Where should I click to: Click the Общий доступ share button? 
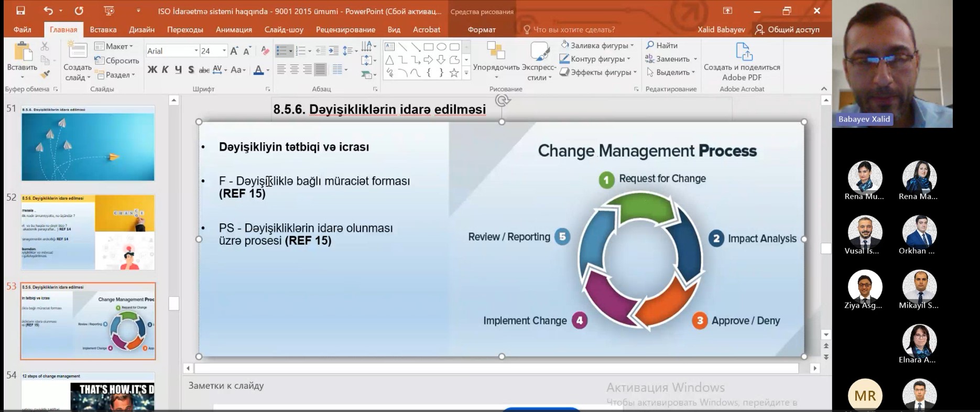(787, 29)
